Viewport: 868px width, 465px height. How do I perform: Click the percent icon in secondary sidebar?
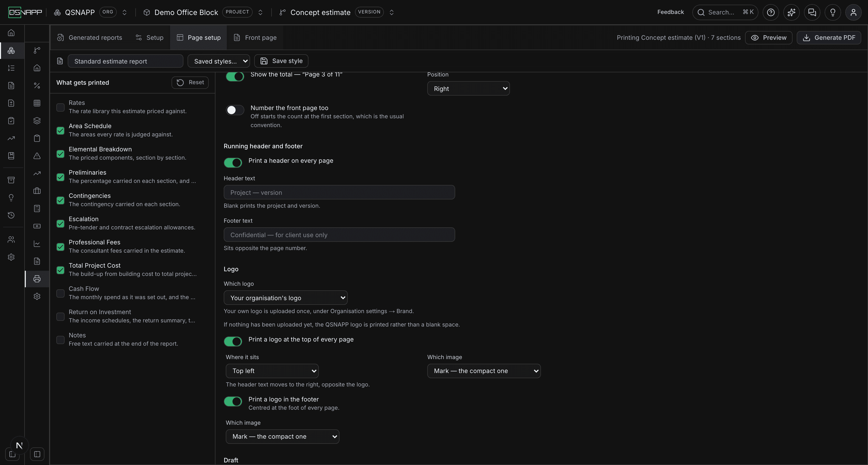click(37, 86)
